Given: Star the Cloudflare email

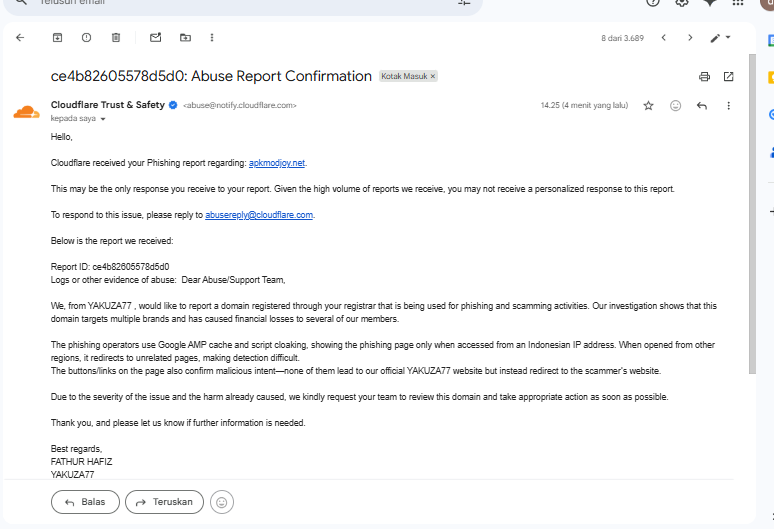Looking at the screenshot, I should tap(649, 106).
